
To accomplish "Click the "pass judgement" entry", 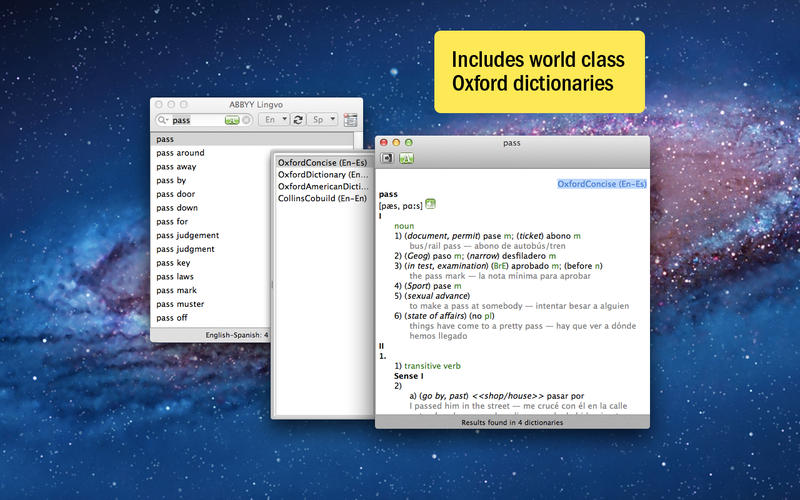I will click(x=188, y=235).
